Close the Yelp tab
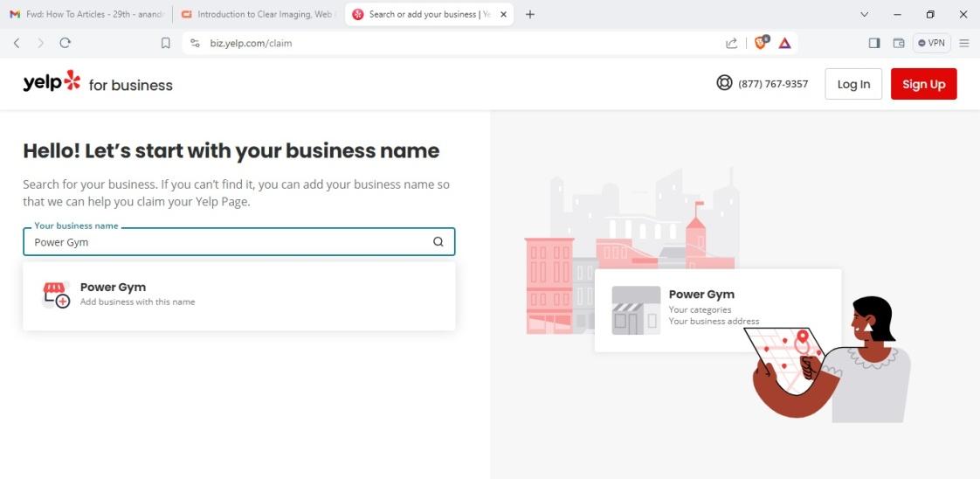 503,14
